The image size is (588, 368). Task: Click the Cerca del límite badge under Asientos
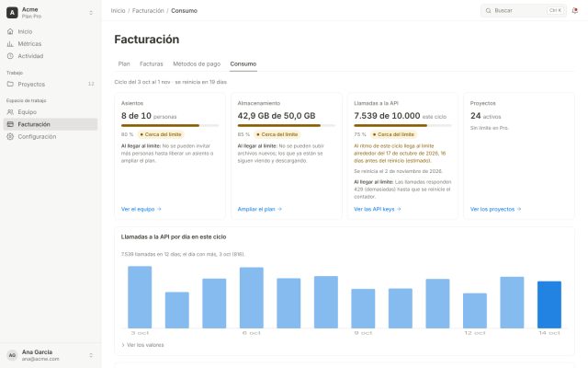[x=161, y=134]
